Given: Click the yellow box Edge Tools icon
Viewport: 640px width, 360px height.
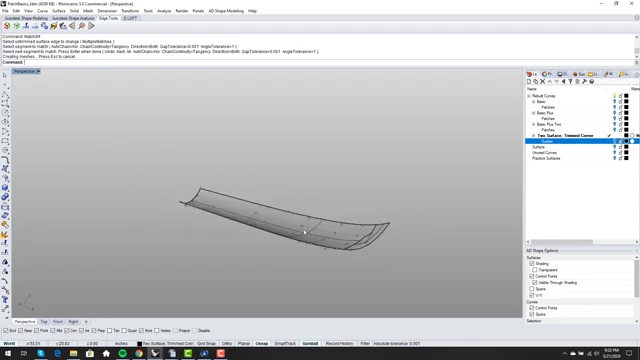Looking at the screenshot, I should click(53, 26).
